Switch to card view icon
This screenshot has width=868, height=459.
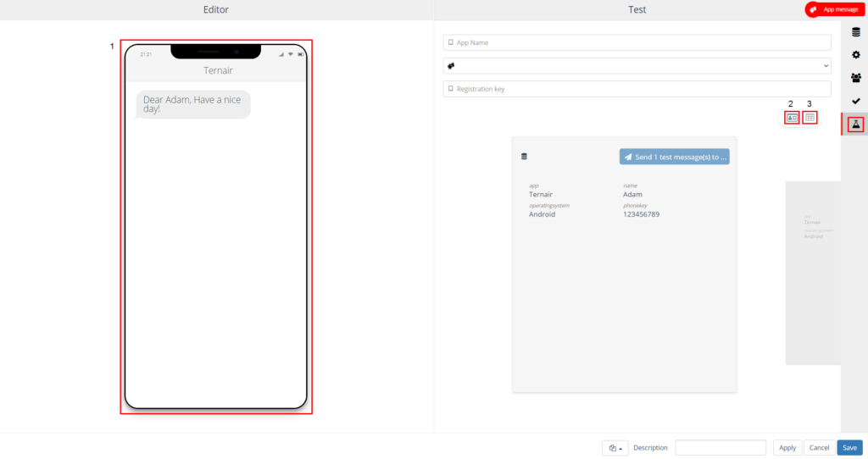[793, 118]
